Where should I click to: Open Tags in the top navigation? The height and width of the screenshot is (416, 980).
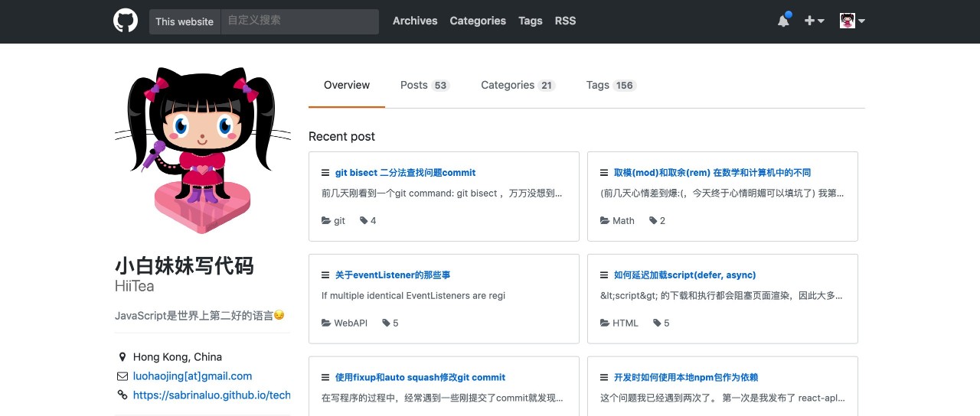click(530, 21)
